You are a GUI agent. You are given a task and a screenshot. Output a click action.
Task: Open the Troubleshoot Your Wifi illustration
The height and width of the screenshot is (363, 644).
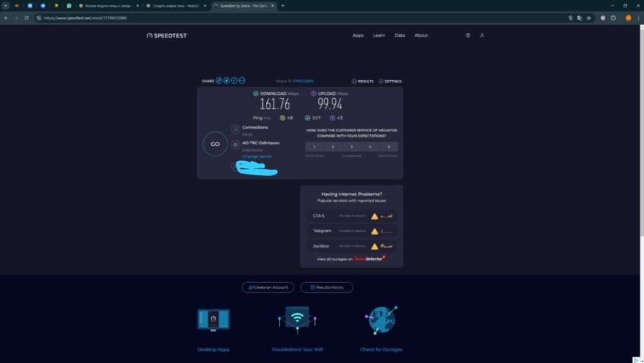[x=298, y=319]
